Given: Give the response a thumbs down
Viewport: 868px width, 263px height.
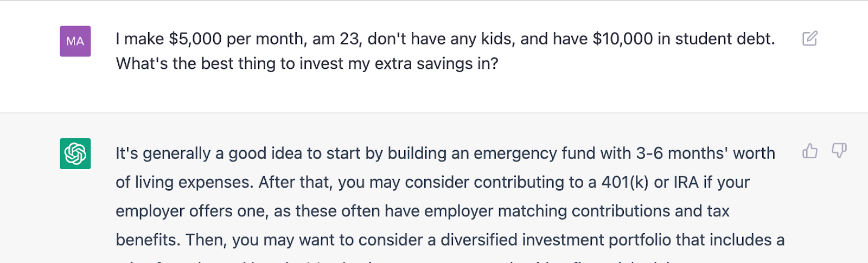Looking at the screenshot, I should click(839, 151).
